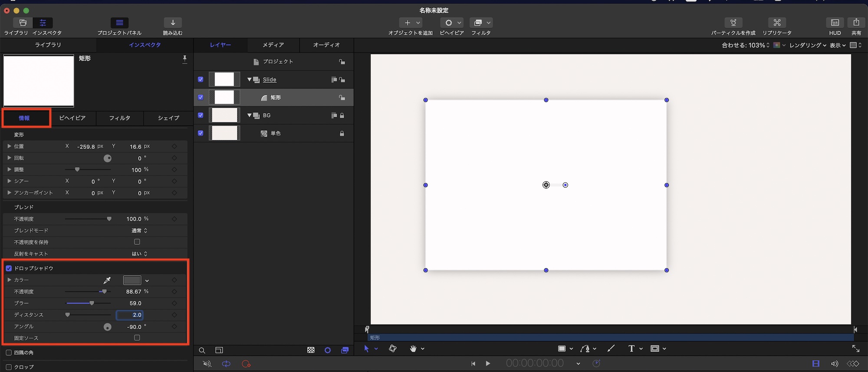Switch to the メディア tab

pos(273,45)
